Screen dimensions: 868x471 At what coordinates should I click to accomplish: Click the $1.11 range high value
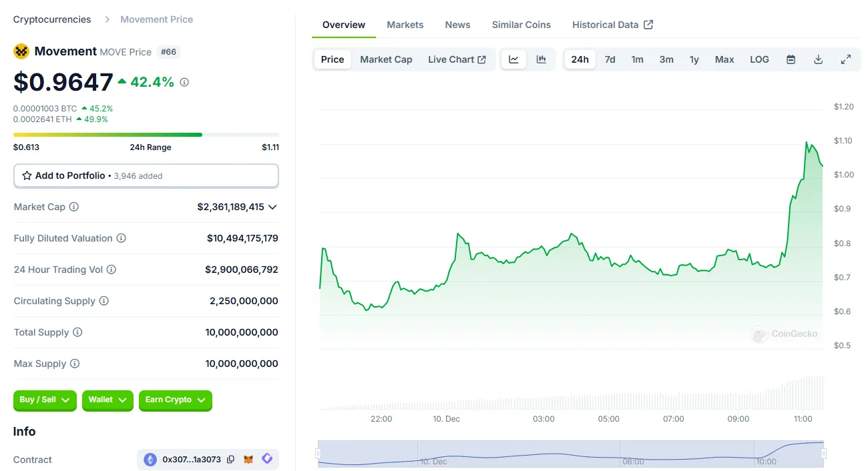click(x=270, y=147)
